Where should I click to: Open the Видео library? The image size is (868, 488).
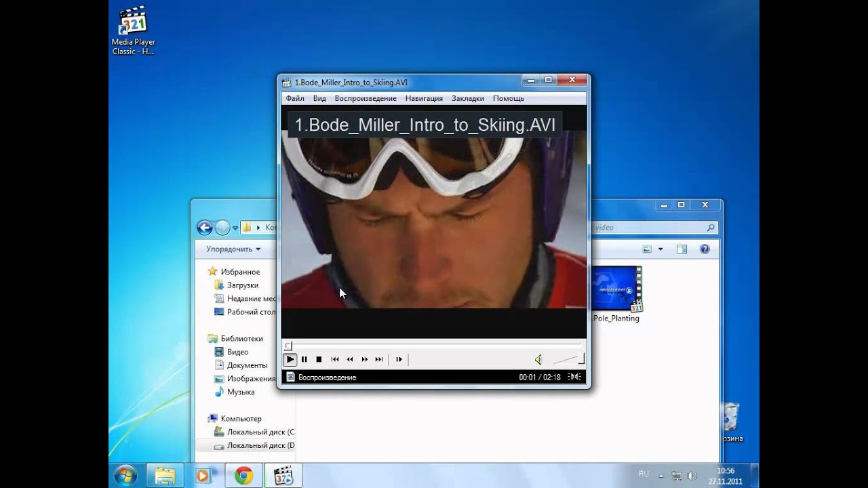[232, 352]
